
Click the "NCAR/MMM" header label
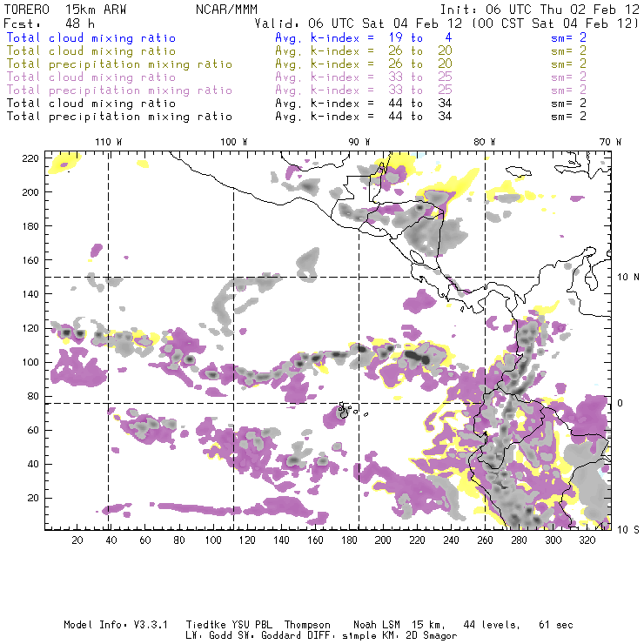[226, 10]
